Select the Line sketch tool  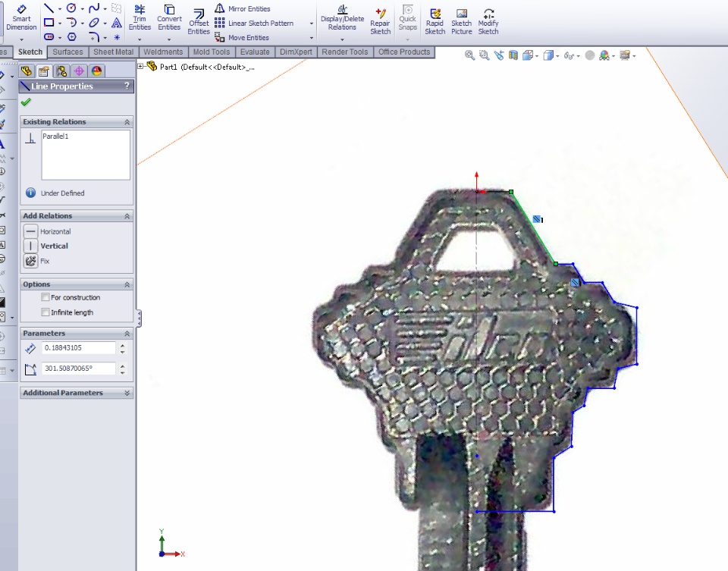point(49,8)
